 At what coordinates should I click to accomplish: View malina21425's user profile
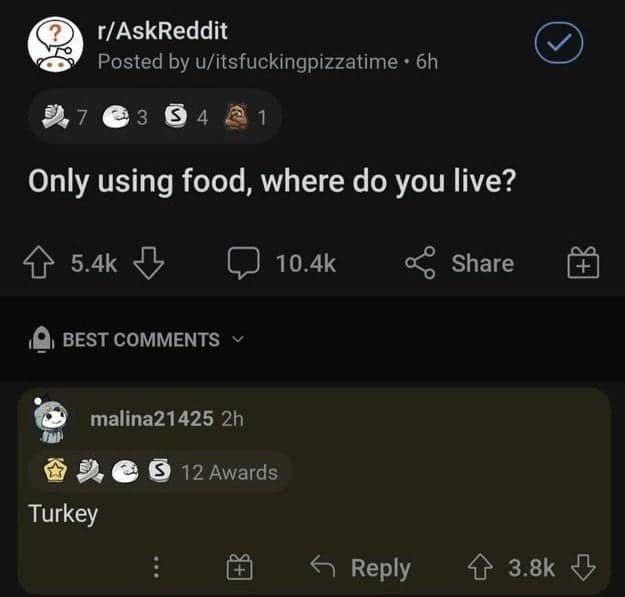click(152, 418)
